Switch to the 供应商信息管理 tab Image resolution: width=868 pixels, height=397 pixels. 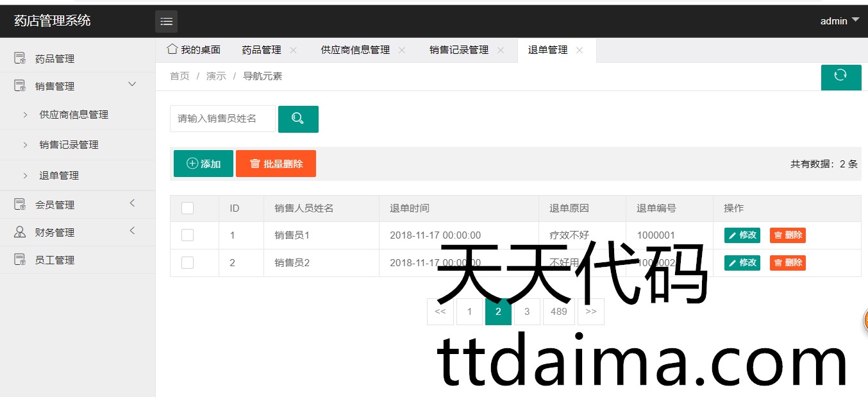click(355, 50)
